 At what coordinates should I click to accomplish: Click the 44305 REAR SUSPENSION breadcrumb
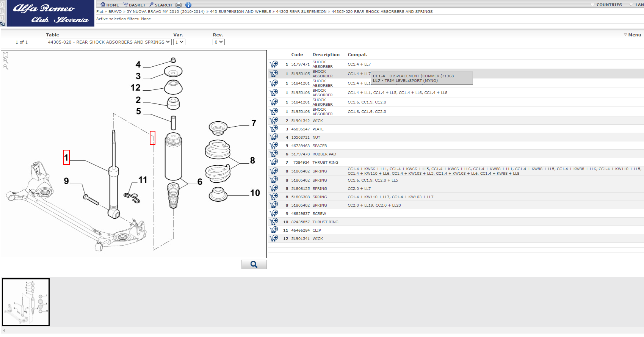(301, 12)
